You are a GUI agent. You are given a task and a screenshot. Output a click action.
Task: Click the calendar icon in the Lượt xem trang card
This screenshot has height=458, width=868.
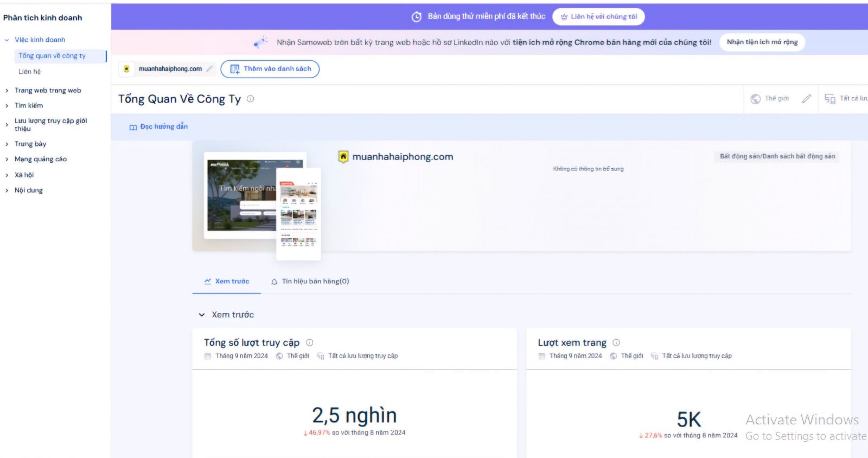click(x=541, y=356)
